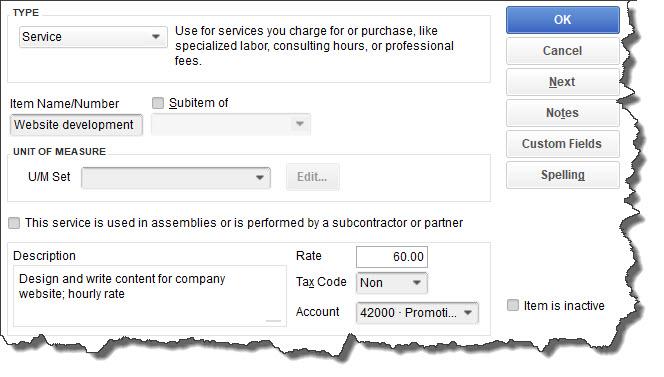Expand the Account dropdown arrow
Image resolution: width=664 pixels, height=377 pixels.
point(468,313)
